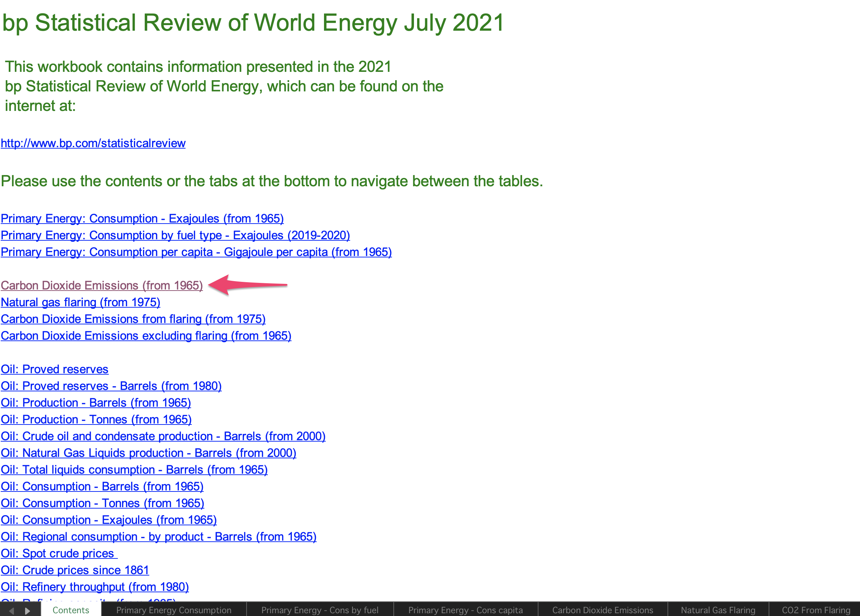Switch to Carbon Dioxide Emissions sheet tab
This screenshot has width=860, height=616.
coord(603,610)
